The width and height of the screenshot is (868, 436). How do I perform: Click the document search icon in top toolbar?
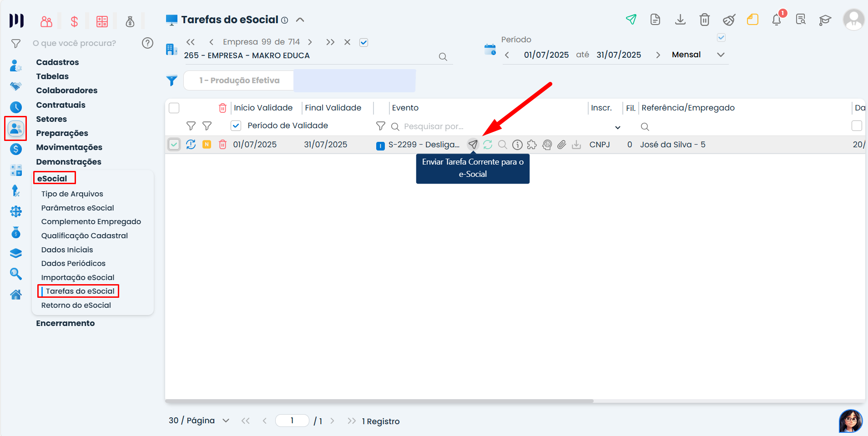click(x=801, y=20)
